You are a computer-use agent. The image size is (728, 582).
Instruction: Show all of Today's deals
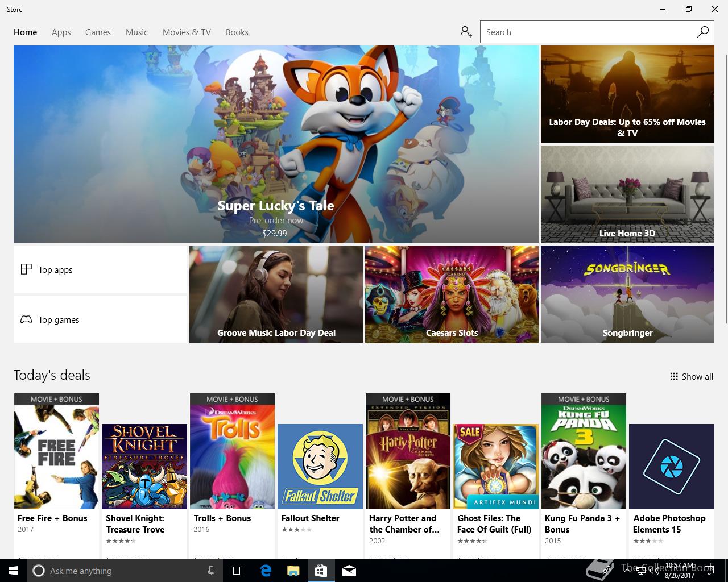click(692, 376)
